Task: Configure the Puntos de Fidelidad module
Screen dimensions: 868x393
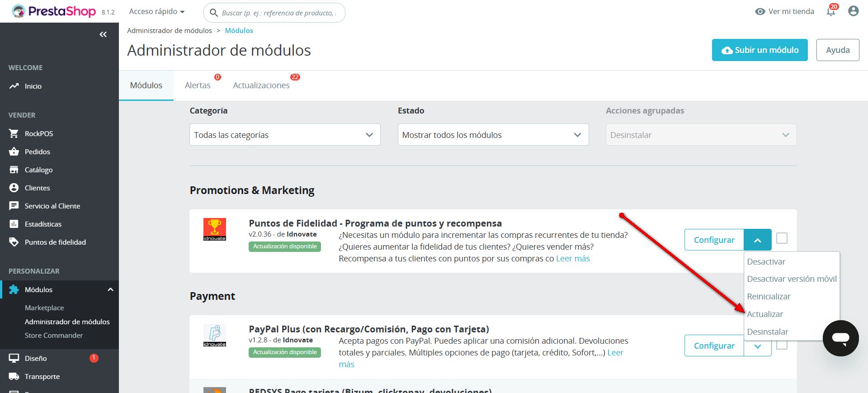Action: (x=714, y=240)
